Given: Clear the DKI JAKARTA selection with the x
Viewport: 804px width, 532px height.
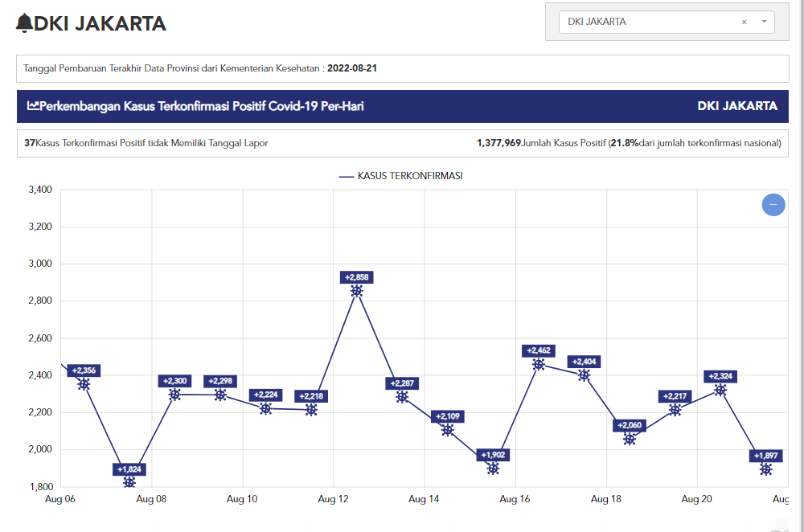Looking at the screenshot, I should pos(744,23).
